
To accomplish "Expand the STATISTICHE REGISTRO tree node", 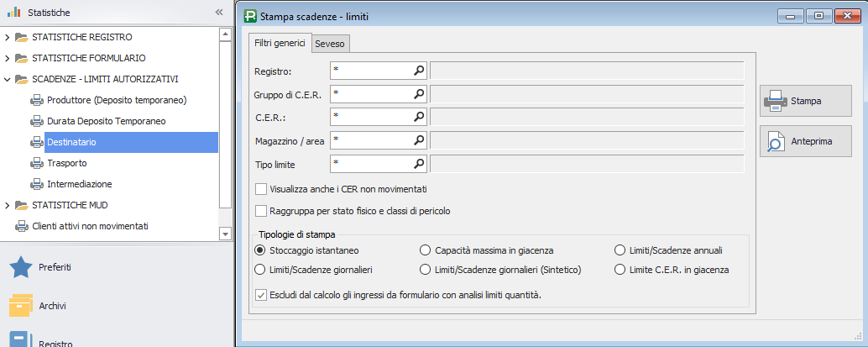I will (x=7, y=38).
